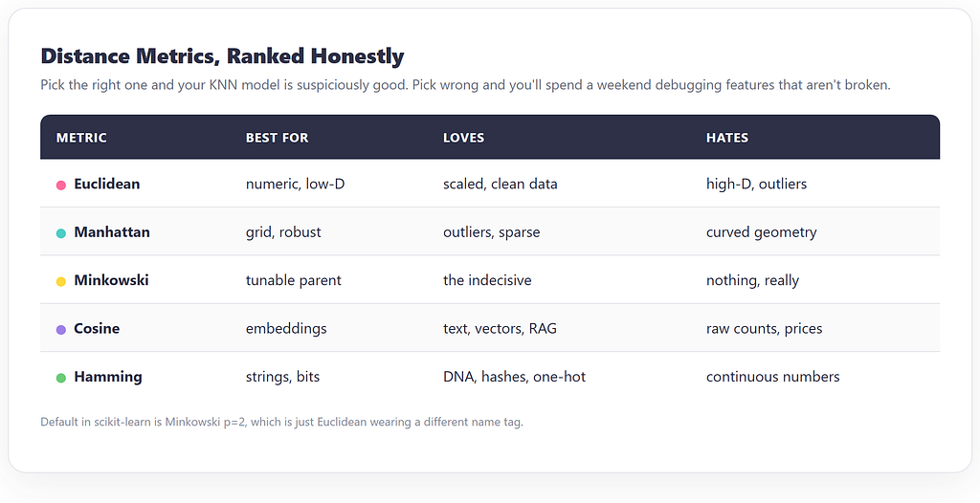The image size is (980, 503).
Task: Click the teal dot beside Manhattan
Action: click(x=61, y=233)
